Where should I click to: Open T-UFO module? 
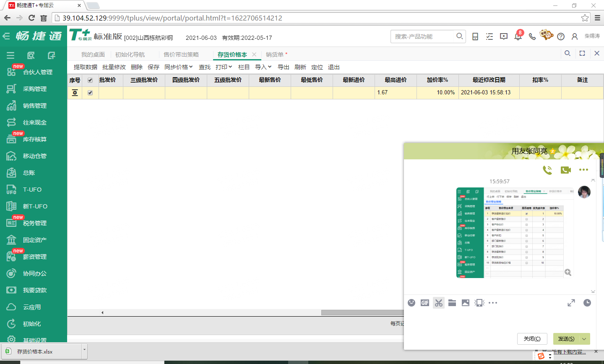(x=32, y=190)
